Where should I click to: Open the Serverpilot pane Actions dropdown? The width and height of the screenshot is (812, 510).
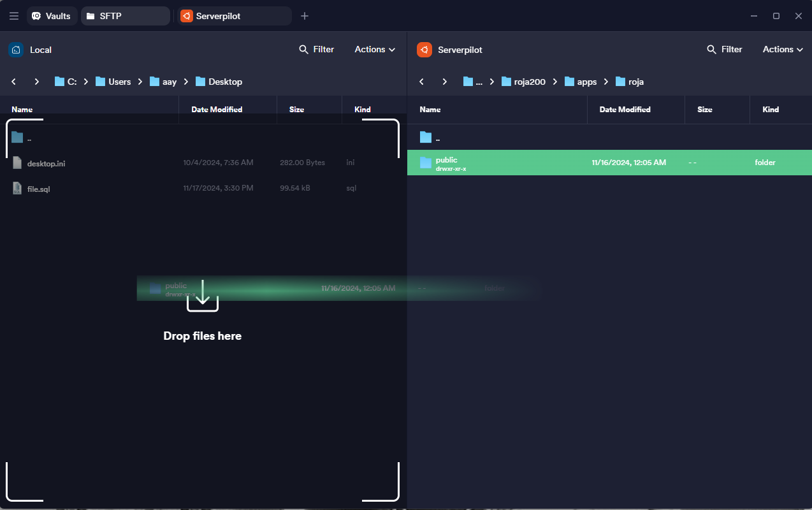click(783, 50)
